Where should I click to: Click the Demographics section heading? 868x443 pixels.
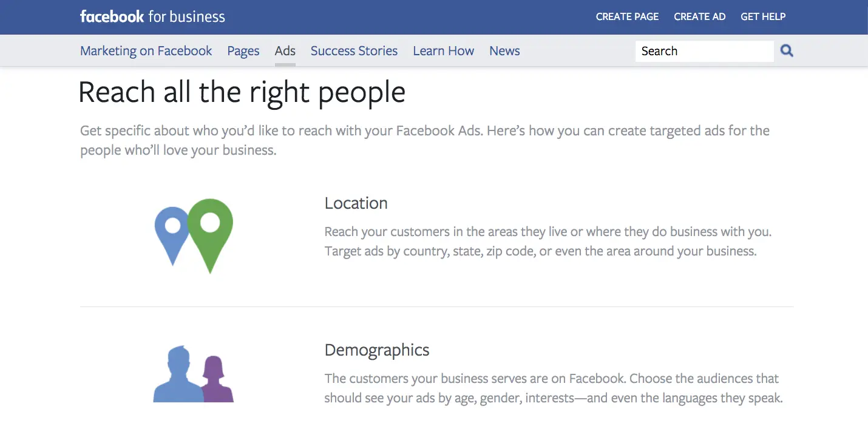377,350
